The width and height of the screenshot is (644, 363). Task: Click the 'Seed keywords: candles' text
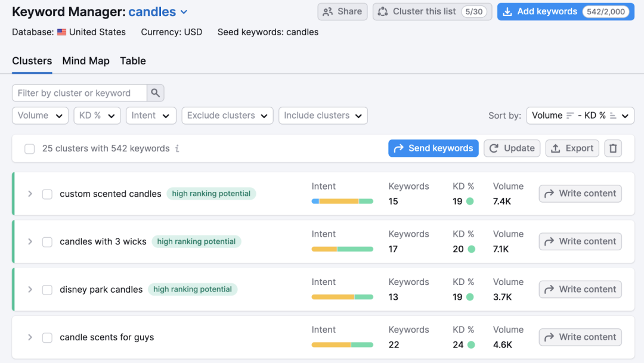(x=268, y=32)
